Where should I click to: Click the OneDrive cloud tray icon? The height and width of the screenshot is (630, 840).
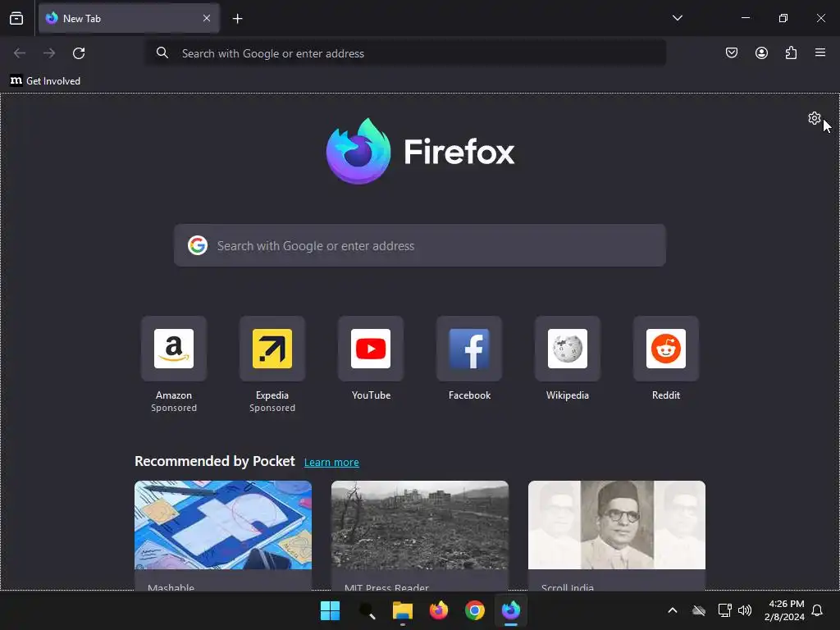click(699, 610)
